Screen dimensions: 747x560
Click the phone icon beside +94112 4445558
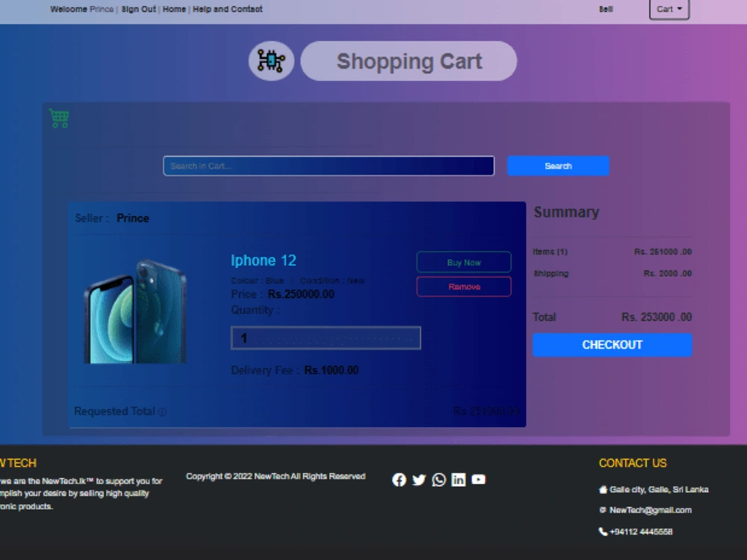pos(603,532)
